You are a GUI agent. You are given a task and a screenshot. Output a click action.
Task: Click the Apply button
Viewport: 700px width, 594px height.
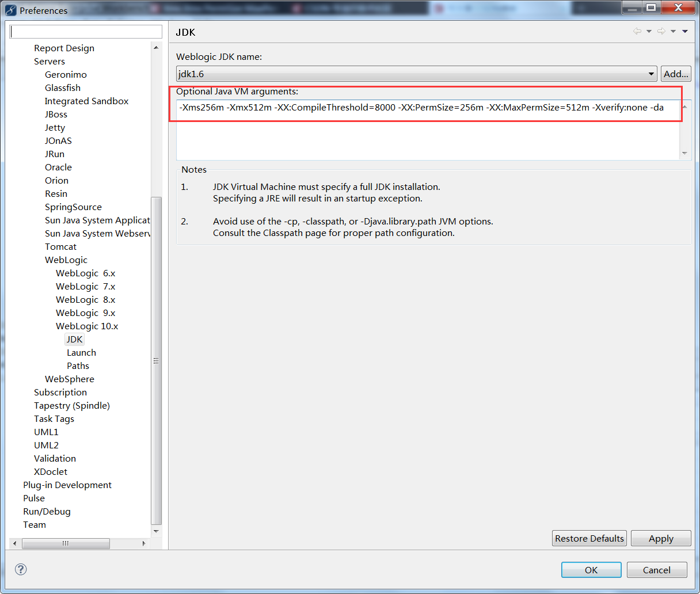click(661, 538)
